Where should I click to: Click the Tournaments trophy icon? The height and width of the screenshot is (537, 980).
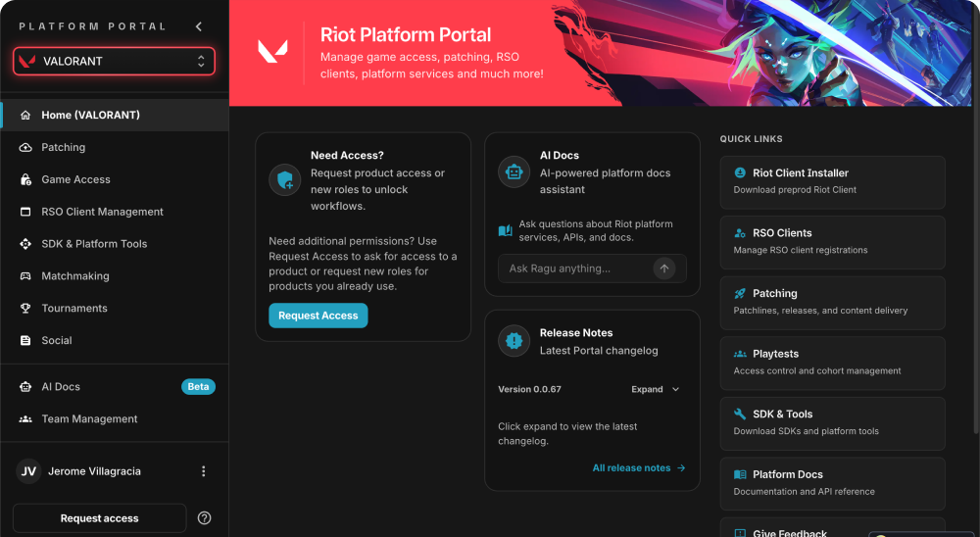coord(25,309)
